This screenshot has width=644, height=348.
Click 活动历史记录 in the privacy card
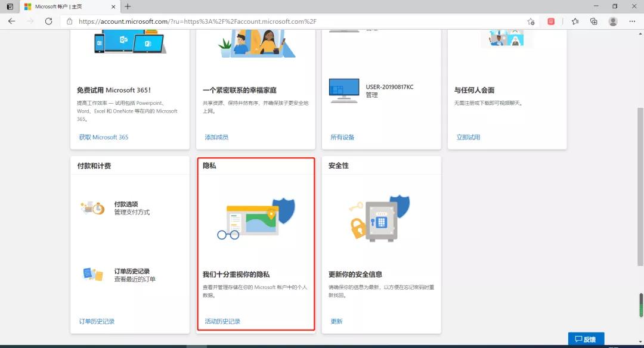(222, 321)
